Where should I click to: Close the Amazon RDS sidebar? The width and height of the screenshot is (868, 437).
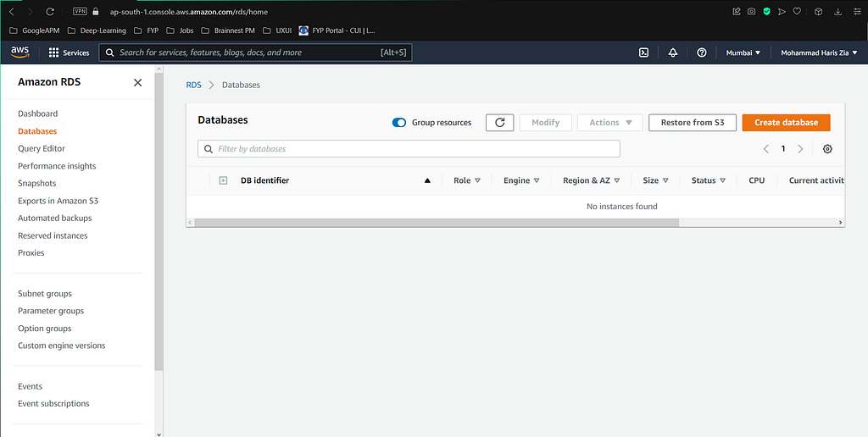pos(138,82)
